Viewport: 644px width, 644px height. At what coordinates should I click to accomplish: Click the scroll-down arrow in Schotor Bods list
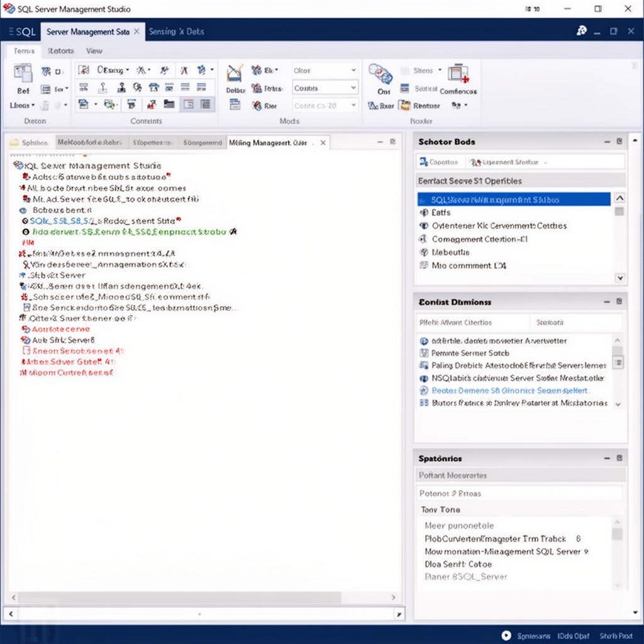tap(619, 278)
